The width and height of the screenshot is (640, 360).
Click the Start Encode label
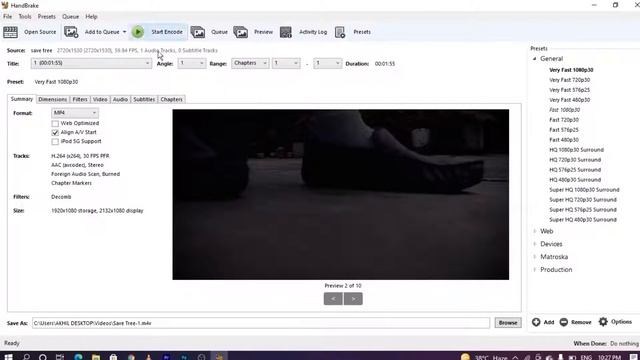click(167, 32)
